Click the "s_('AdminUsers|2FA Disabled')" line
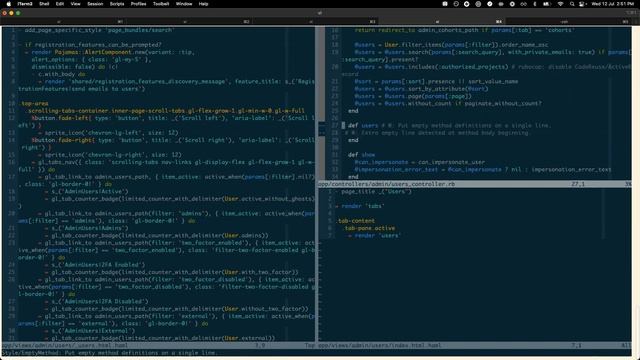Screen dimensions: 640x360 tap(97, 302)
